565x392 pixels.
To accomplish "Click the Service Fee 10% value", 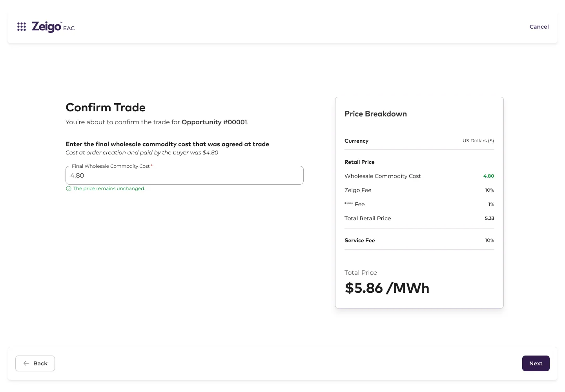I will pyautogui.click(x=490, y=240).
